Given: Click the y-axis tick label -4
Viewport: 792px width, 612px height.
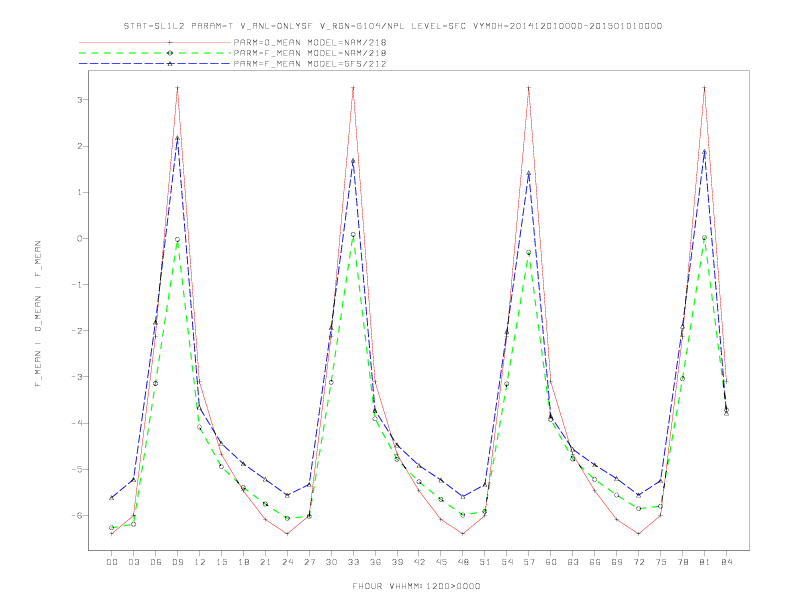Looking at the screenshot, I should click(77, 423).
